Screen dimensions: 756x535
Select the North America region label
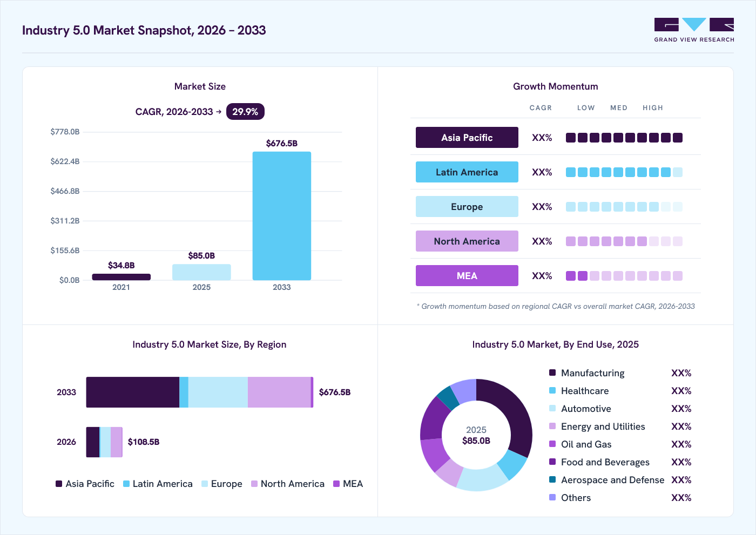point(467,241)
